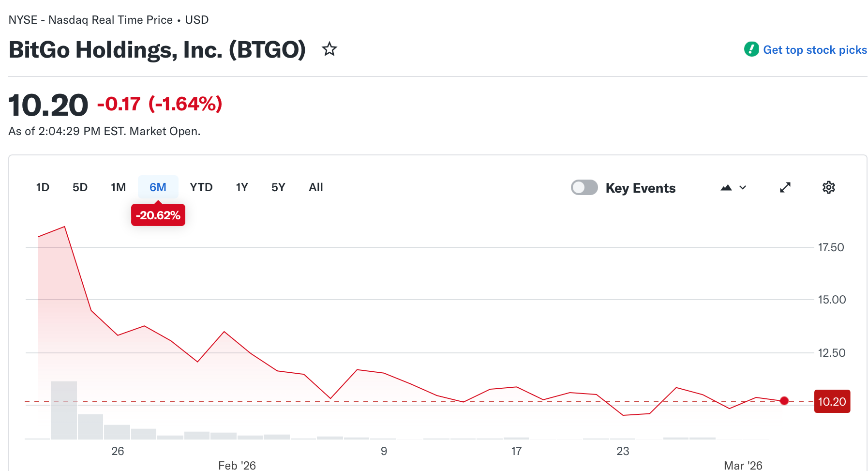Open the chart type dropdown chevron
868x471 pixels.
pyautogui.click(x=742, y=188)
